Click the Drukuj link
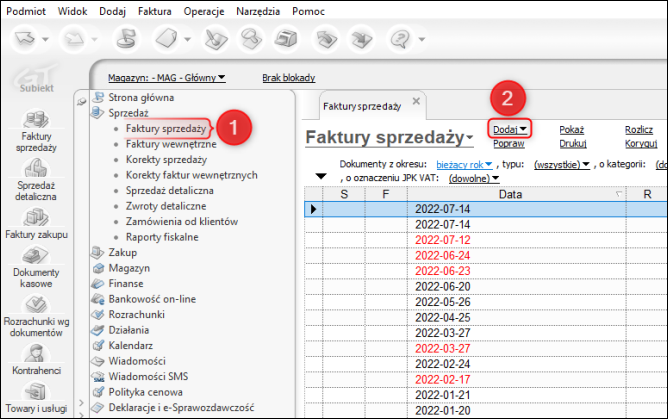The height and width of the screenshot is (419, 668). pos(573,144)
